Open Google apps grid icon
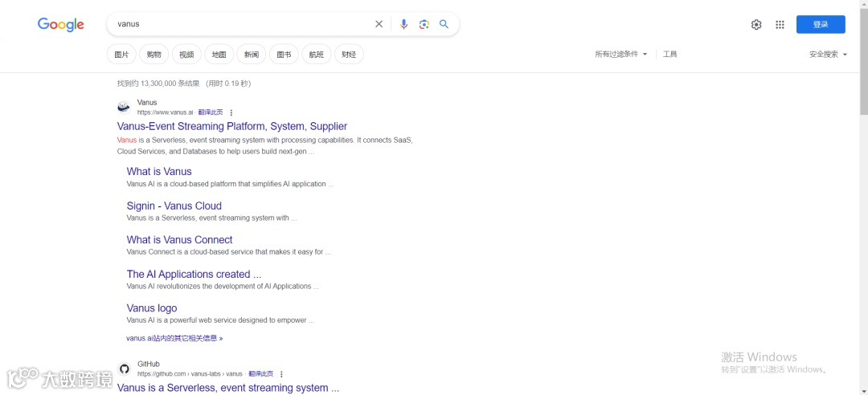Viewport: 868px width, 395px height. point(780,24)
